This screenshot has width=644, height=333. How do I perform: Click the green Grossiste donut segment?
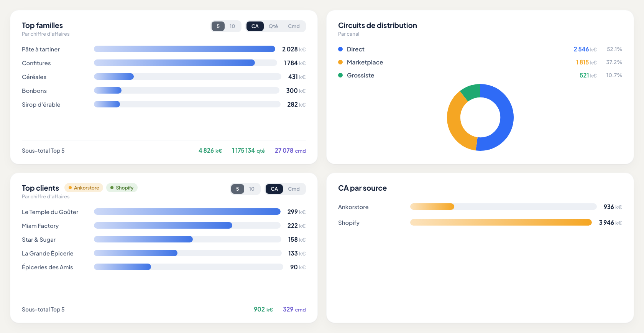(x=472, y=91)
